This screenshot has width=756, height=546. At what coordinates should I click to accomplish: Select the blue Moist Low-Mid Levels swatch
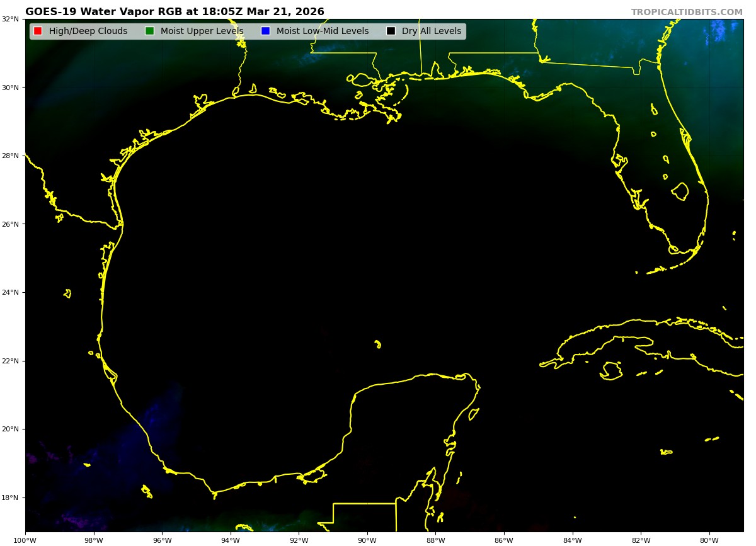(265, 31)
